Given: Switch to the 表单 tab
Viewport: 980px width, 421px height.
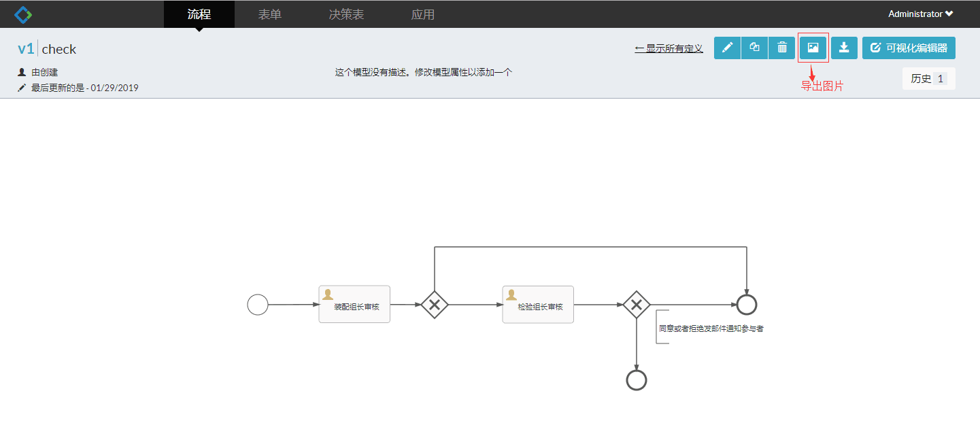Looking at the screenshot, I should (x=270, y=14).
